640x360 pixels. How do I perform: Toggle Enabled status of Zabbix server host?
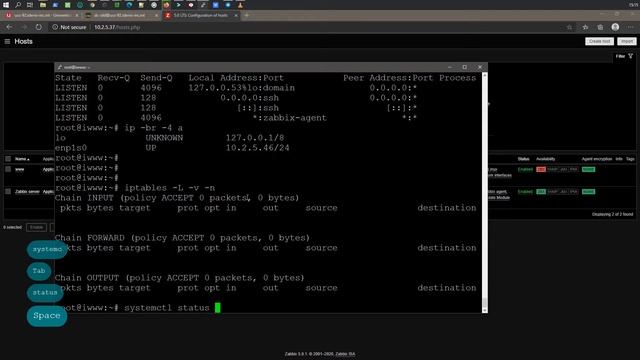(525, 191)
